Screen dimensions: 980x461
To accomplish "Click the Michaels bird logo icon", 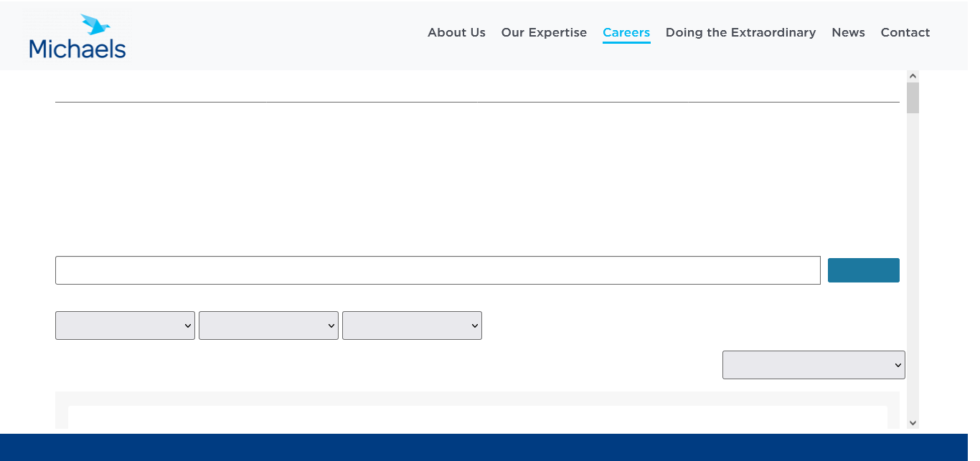I will click(x=95, y=25).
